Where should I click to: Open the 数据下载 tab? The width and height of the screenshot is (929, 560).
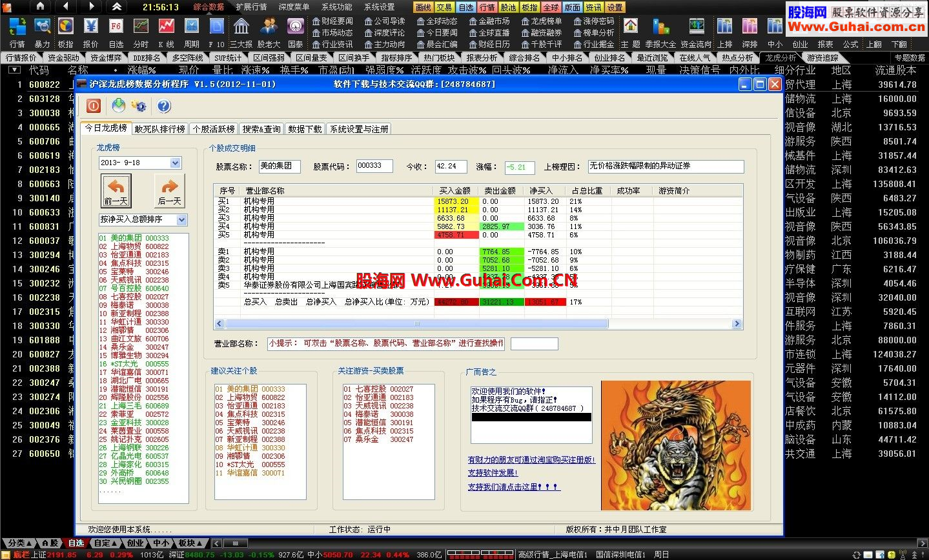pyautogui.click(x=305, y=129)
